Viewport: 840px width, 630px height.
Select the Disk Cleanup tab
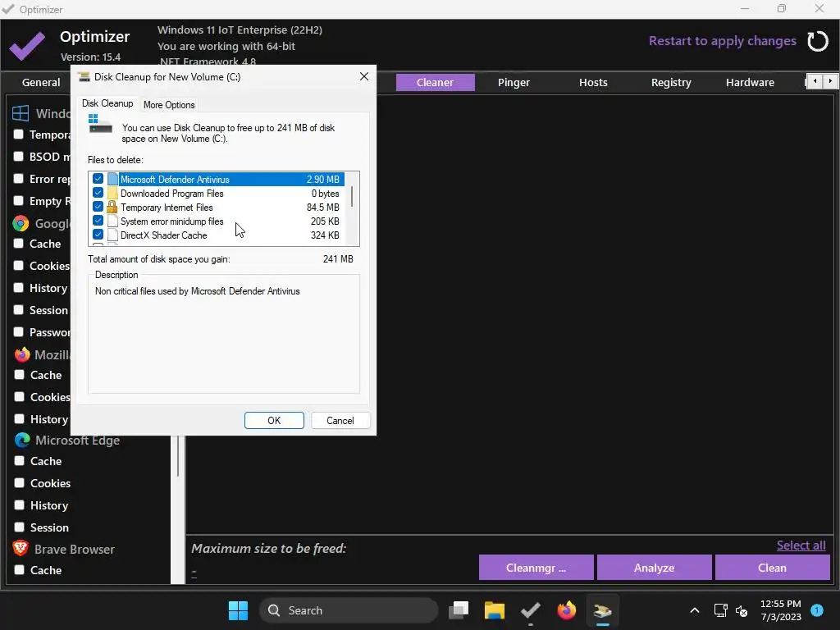coord(107,103)
